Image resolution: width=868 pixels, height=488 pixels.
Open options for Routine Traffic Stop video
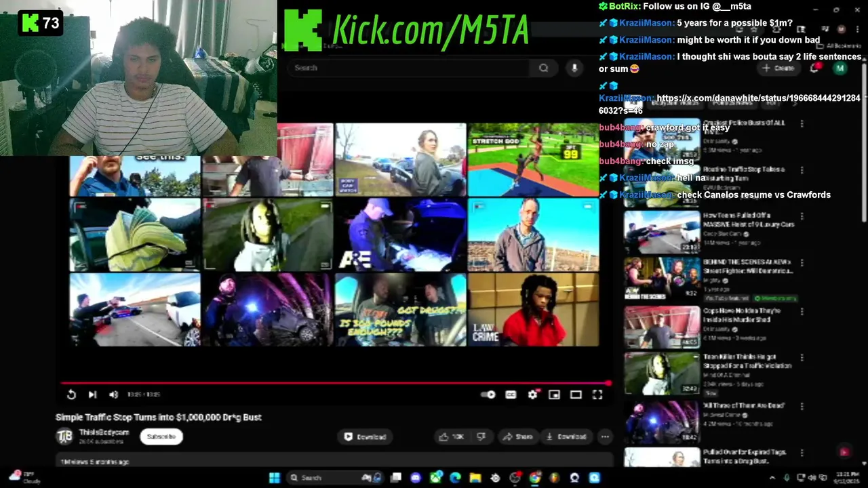(x=802, y=170)
